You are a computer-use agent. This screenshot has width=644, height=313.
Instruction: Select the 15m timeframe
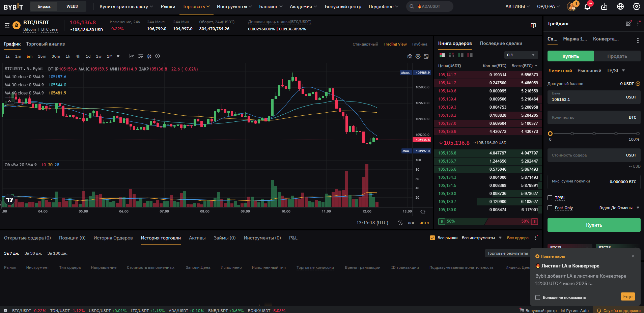click(x=42, y=56)
